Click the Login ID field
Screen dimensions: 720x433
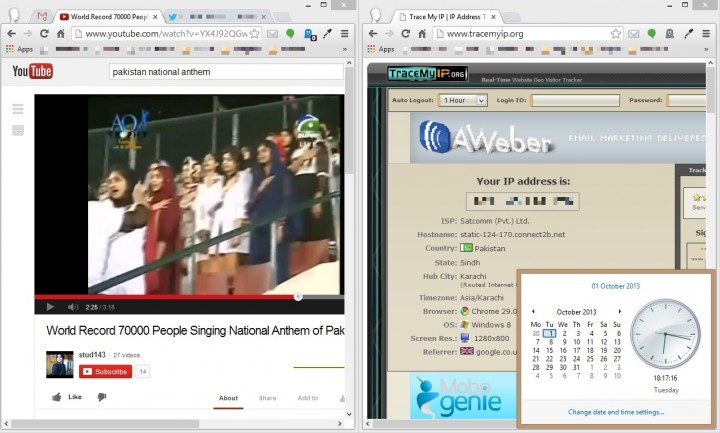575,100
